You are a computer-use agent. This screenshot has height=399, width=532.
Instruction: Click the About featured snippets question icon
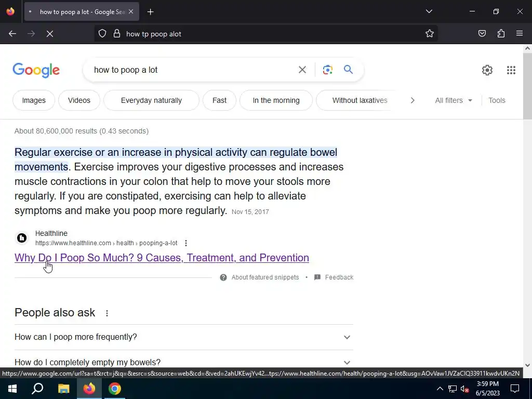[x=223, y=277]
